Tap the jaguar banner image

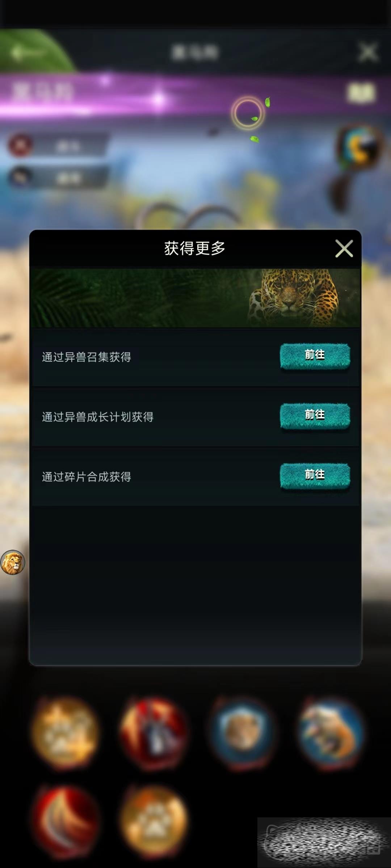tap(195, 298)
